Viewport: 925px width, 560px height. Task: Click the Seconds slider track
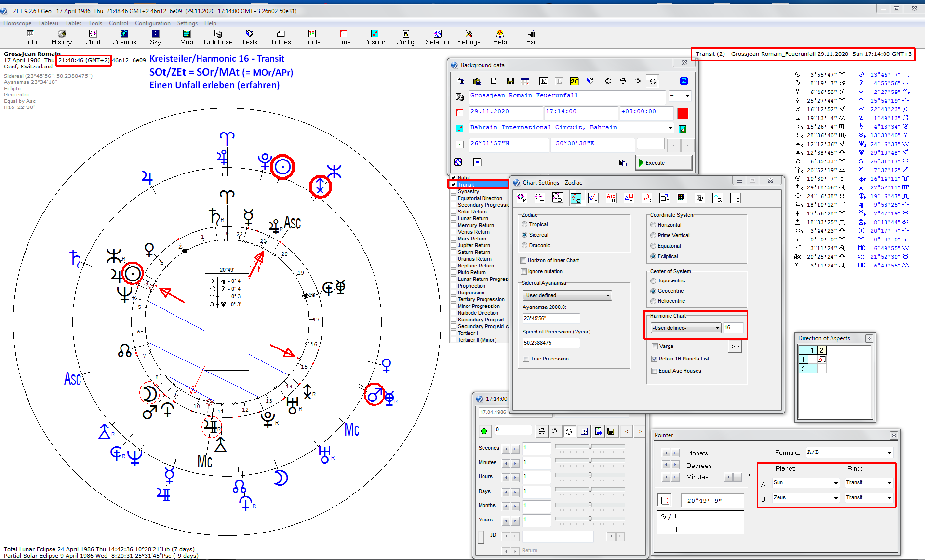(x=590, y=447)
